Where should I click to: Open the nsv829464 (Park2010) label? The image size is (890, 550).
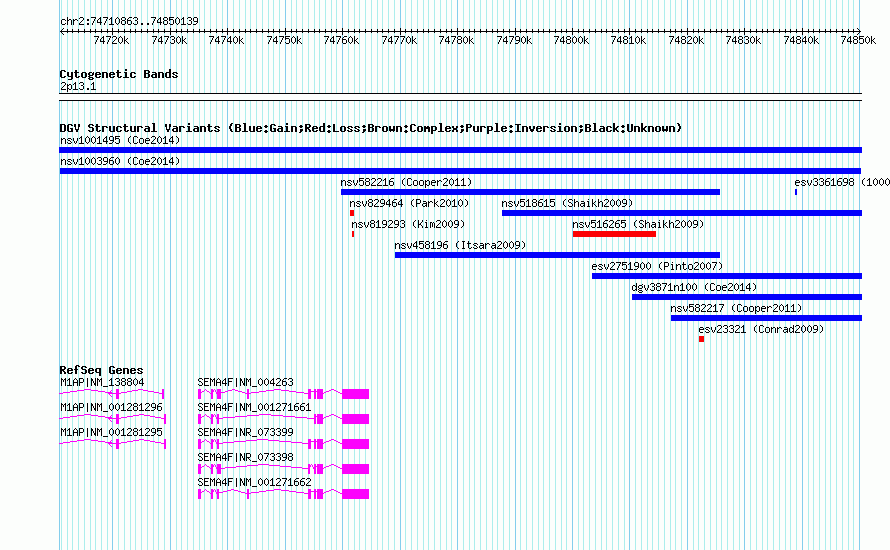coord(409,203)
